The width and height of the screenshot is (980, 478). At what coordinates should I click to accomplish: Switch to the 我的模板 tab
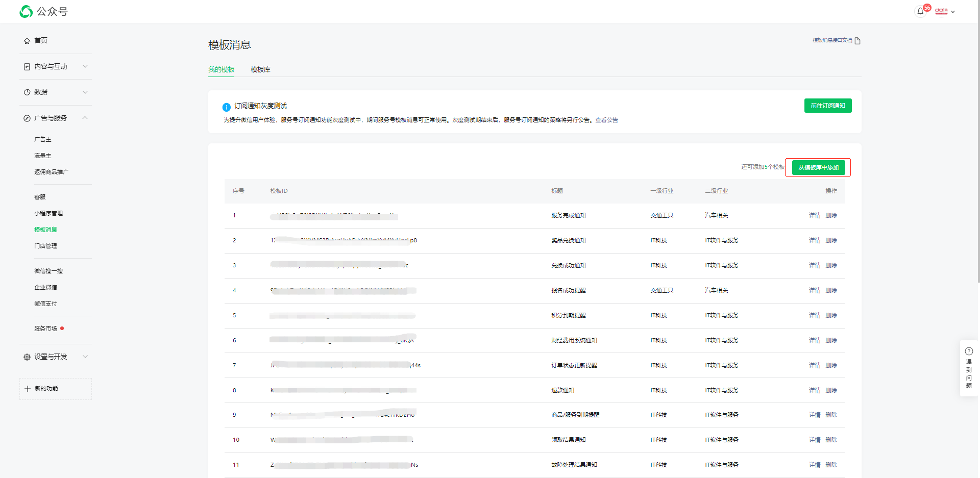pos(221,70)
